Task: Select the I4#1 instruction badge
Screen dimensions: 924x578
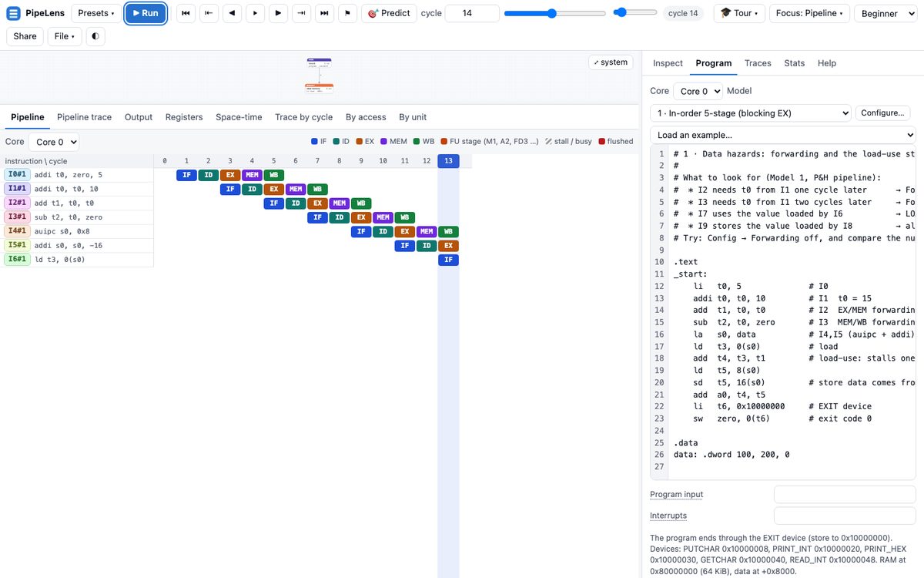Action: [x=17, y=231]
